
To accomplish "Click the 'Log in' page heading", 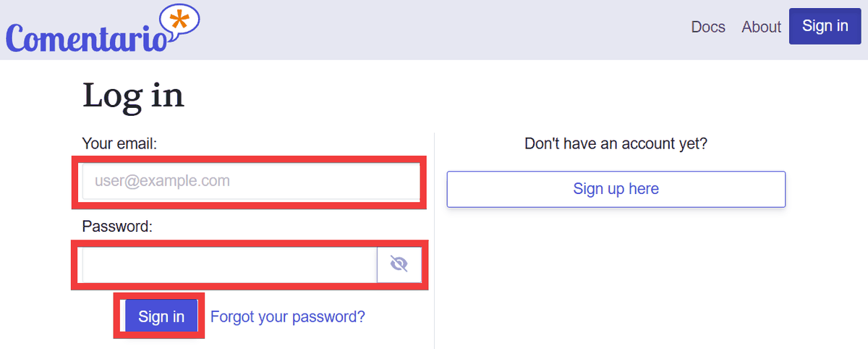I will [133, 96].
